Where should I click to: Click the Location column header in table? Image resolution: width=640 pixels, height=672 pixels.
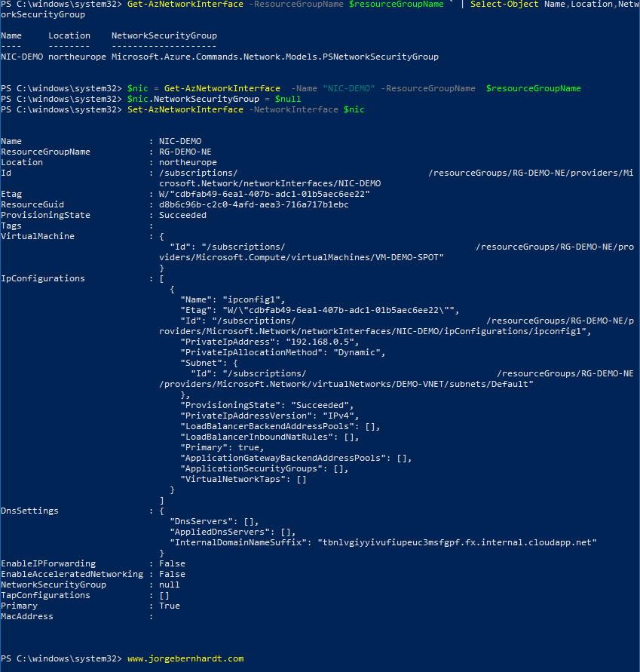[x=69, y=35]
